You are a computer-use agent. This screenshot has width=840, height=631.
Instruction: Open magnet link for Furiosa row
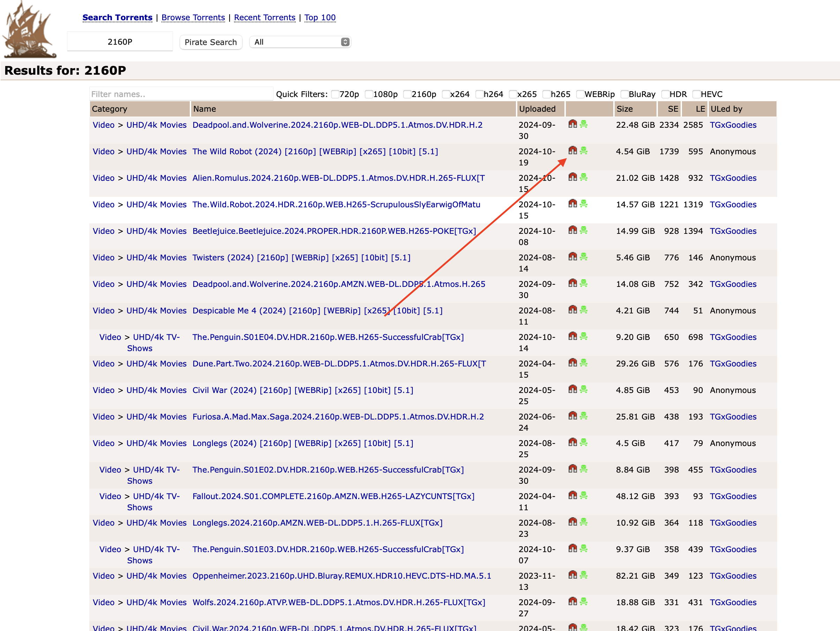573,416
